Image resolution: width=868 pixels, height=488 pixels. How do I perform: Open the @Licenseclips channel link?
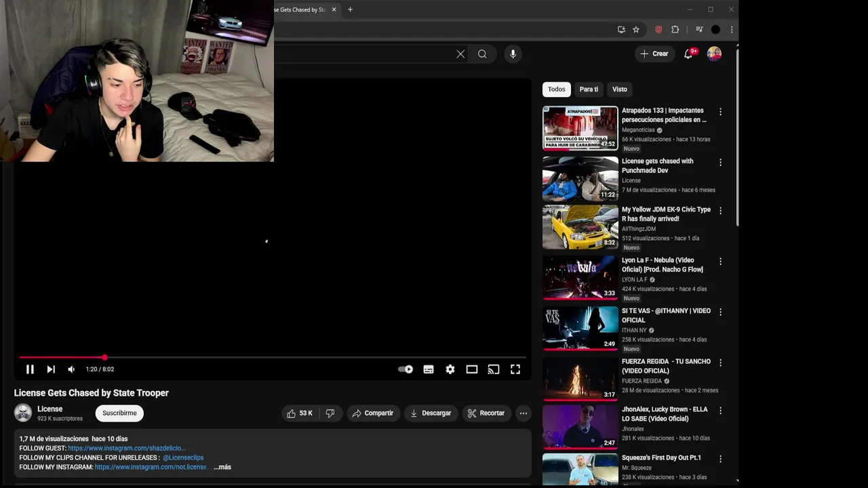pos(183,457)
